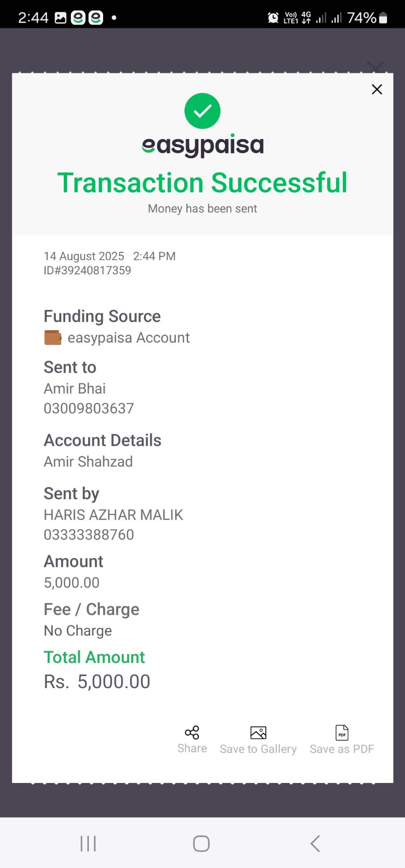Tap the transaction ID number 39240817359
Screen dimensions: 405x868
coord(87,270)
